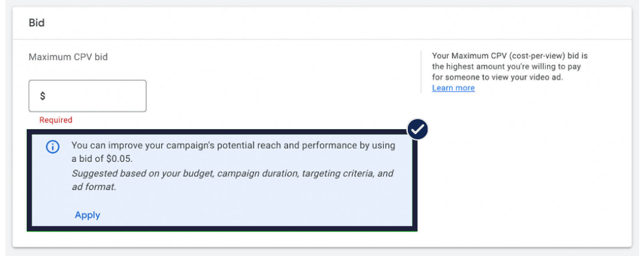The width and height of the screenshot is (644, 256).
Task: Click the dollar sign in bid field
Action: click(x=42, y=96)
